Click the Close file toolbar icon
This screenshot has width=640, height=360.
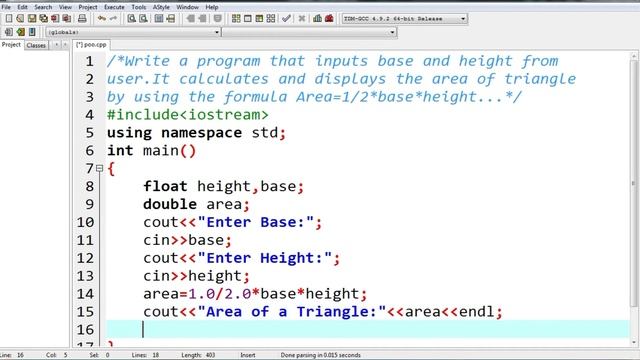(55, 18)
